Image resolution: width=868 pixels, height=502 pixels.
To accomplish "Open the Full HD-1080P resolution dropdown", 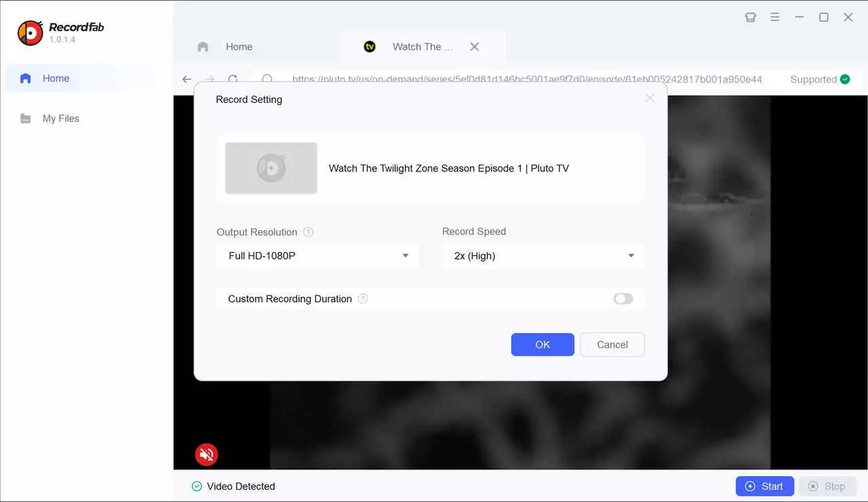I will click(x=318, y=256).
